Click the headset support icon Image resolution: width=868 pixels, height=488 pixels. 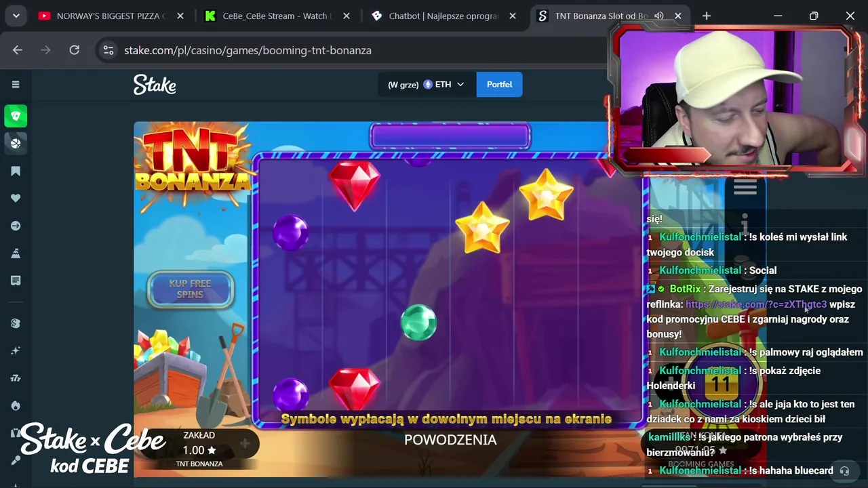844,470
